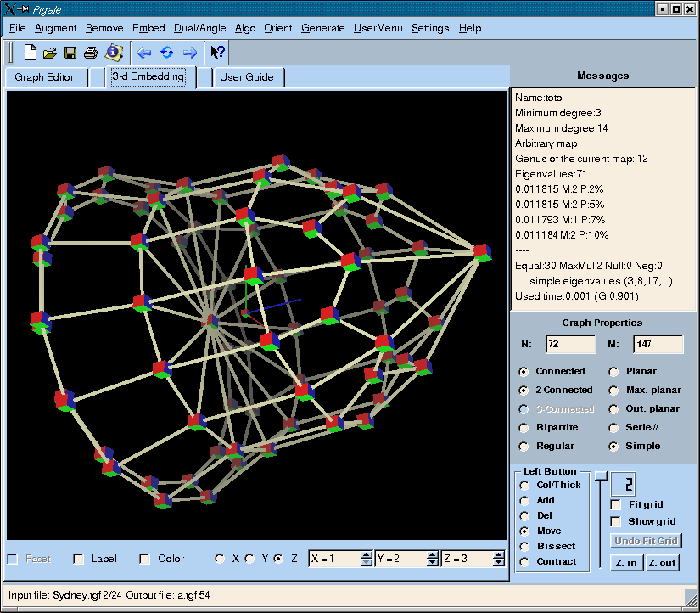The width and height of the screenshot is (700, 613).
Task: Open a file with the folder icon
Action: (50, 53)
